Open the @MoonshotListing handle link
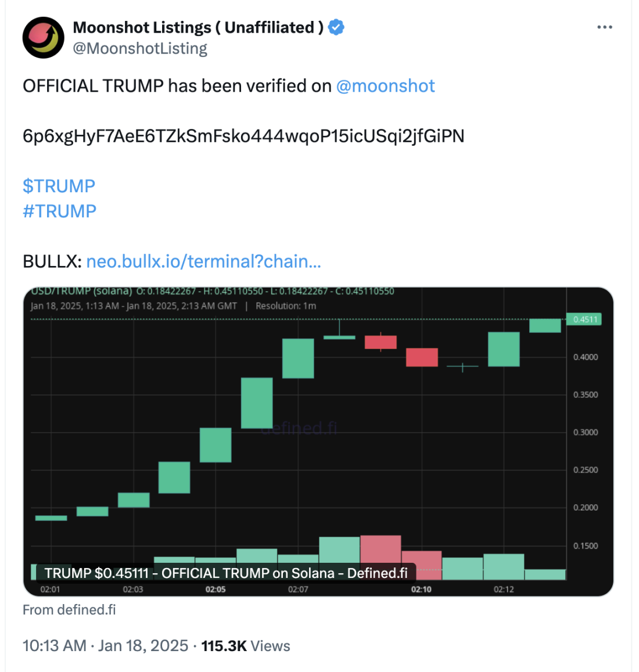Screen dimensions: 639x672 click(139, 49)
